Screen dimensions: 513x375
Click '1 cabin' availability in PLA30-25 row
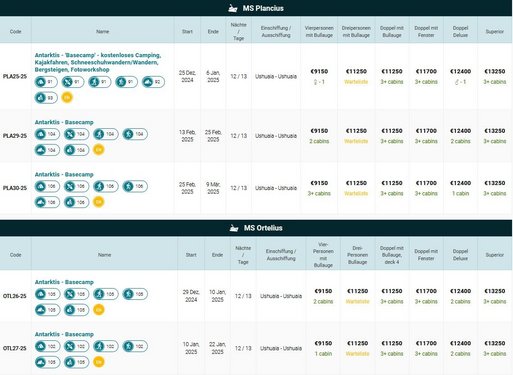pos(460,194)
